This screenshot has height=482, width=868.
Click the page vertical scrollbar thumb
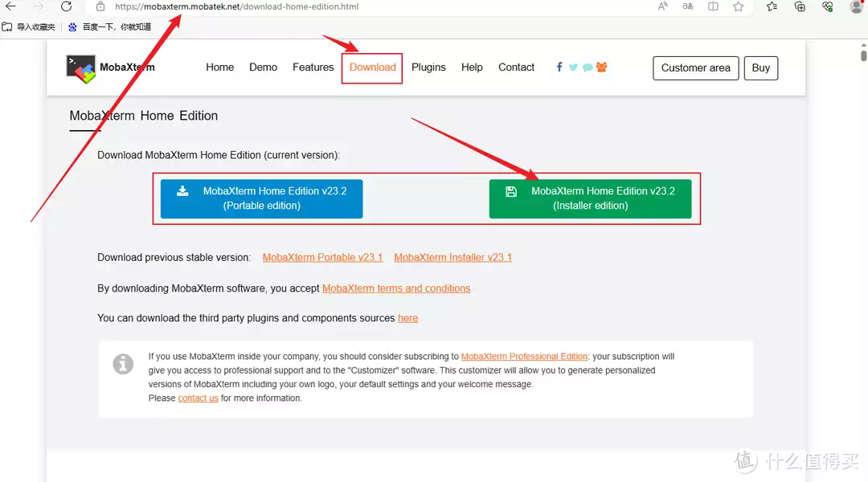pyautogui.click(x=863, y=55)
